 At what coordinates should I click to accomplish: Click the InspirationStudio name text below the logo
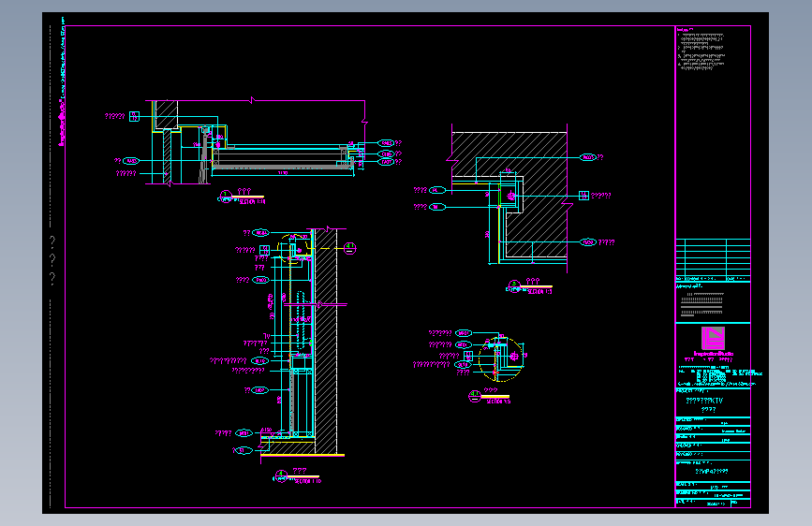point(714,354)
